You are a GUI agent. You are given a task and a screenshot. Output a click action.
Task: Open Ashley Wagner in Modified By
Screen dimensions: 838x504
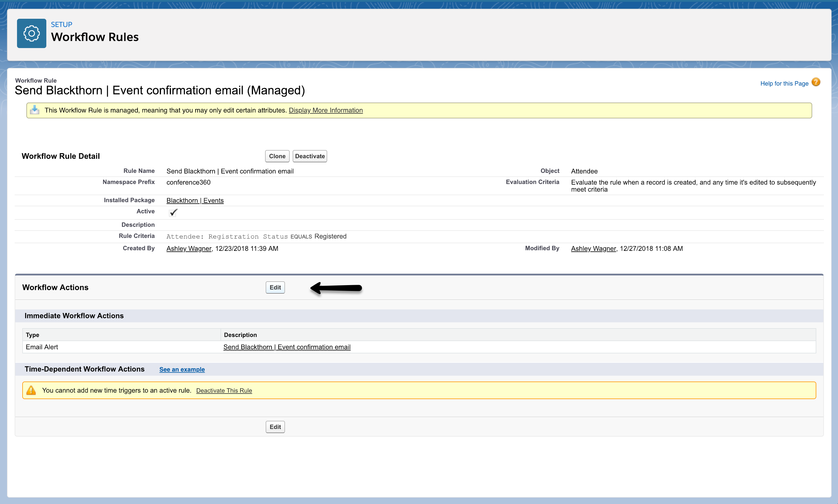coord(593,248)
